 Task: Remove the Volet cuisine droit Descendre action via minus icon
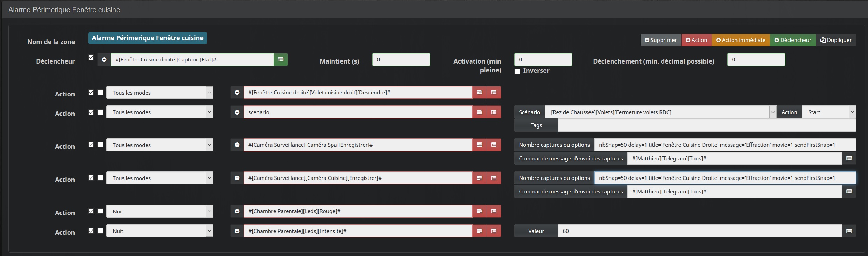click(237, 93)
